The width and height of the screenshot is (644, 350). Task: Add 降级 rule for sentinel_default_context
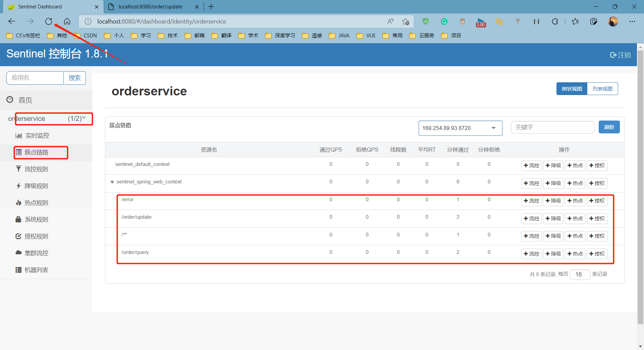553,166
